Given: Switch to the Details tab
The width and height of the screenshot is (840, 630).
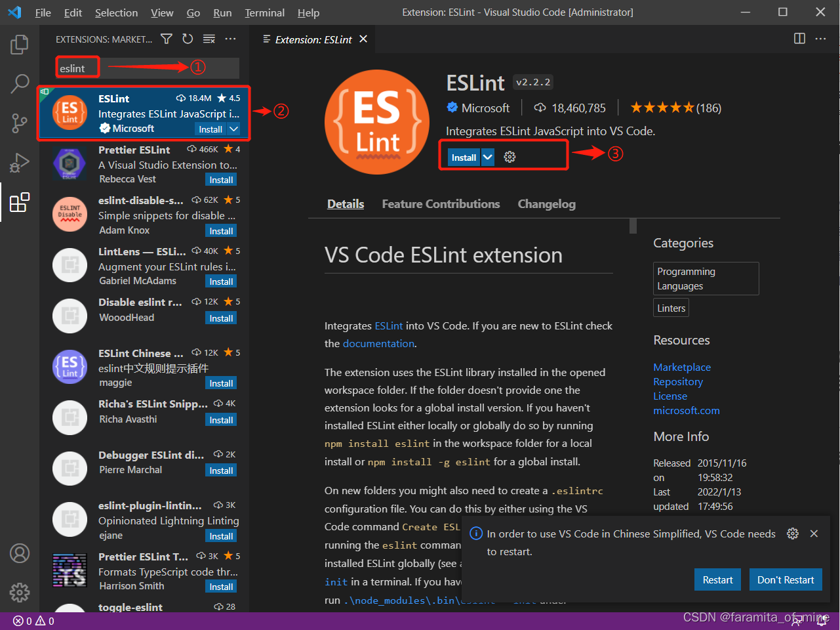Looking at the screenshot, I should click(346, 204).
